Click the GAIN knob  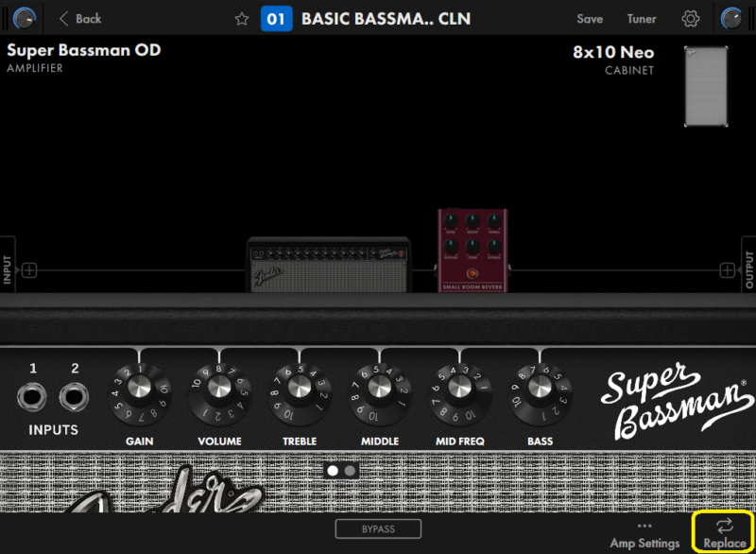(140, 386)
